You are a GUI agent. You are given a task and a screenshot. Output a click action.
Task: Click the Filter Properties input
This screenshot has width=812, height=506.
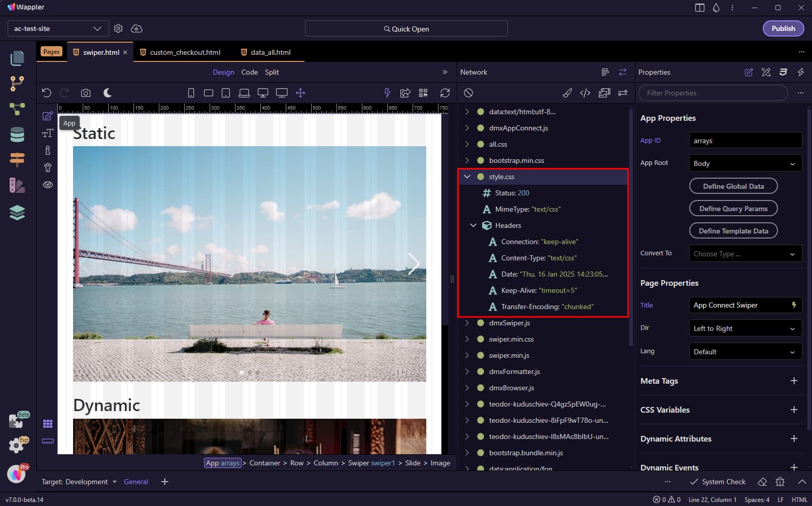click(x=713, y=93)
